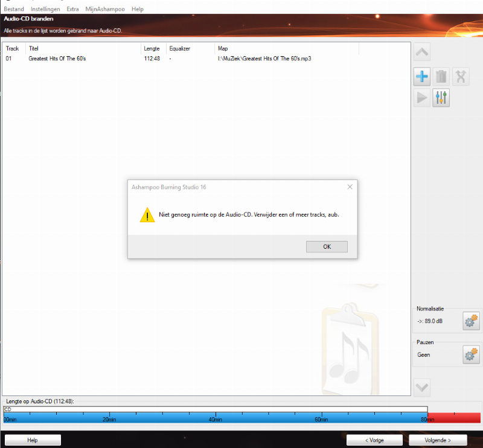Click the 60min mark on the capacity bar
The height and width of the screenshot is (448, 483).
(x=321, y=420)
